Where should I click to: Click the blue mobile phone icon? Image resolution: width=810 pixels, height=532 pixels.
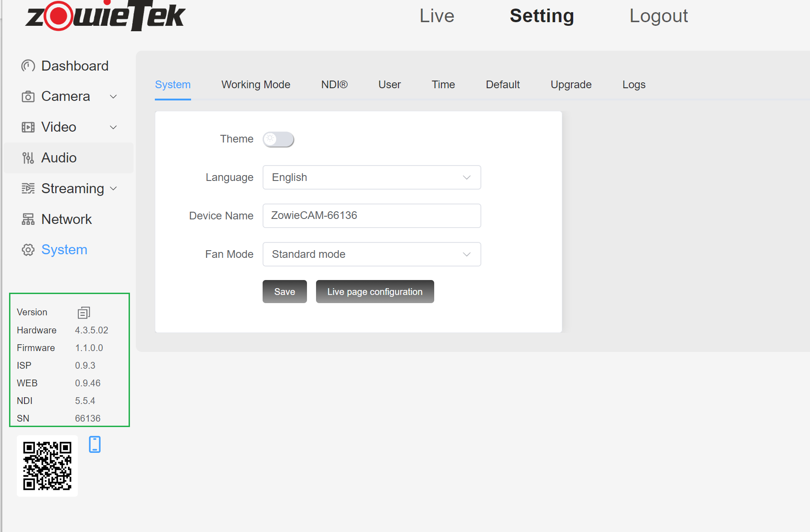coord(95,444)
